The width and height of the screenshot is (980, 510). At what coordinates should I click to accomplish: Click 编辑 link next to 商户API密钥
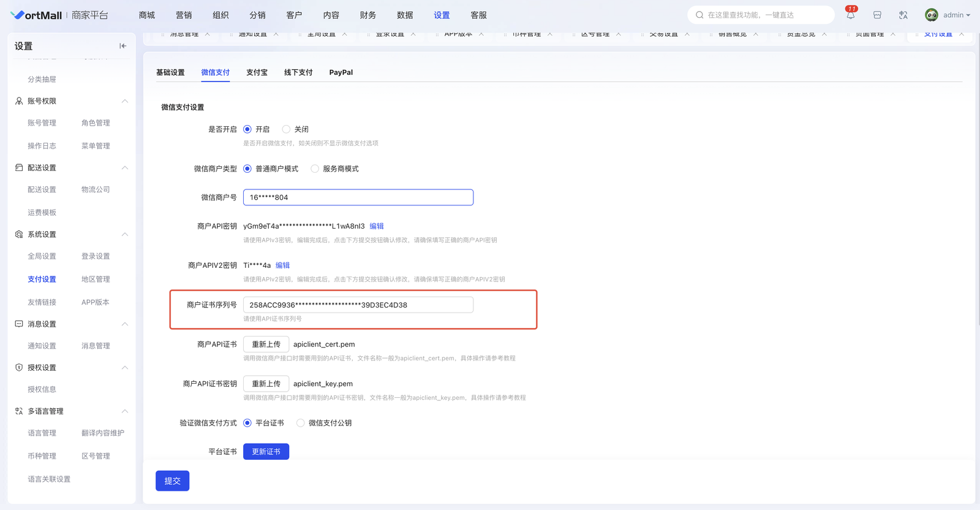pyautogui.click(x=377, y=226)
